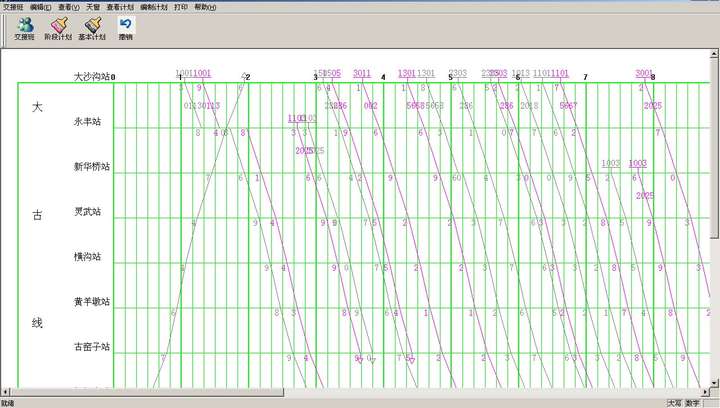
Task: Click train number 3011 label
Action: (362, 73)
